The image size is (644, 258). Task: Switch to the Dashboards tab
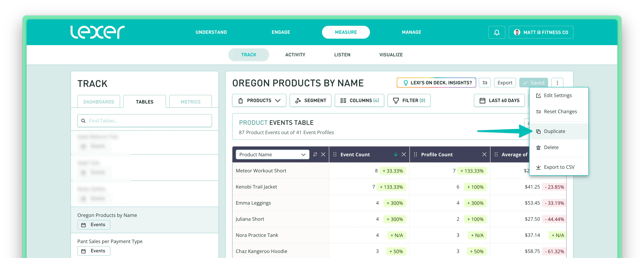tap(99, 102)
